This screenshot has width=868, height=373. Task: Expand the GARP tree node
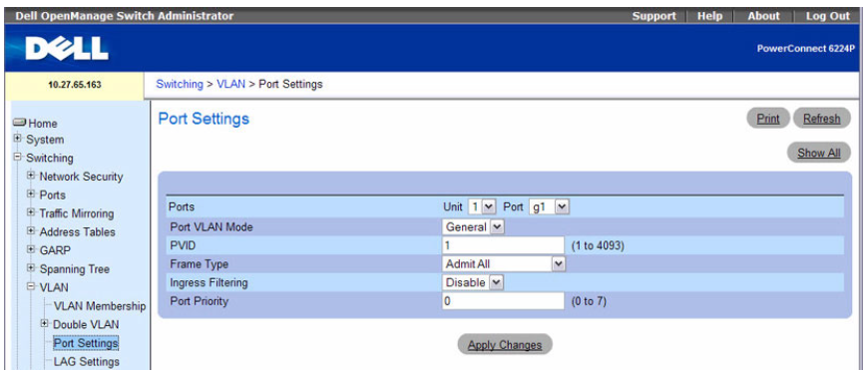click(x=32, y=249)
